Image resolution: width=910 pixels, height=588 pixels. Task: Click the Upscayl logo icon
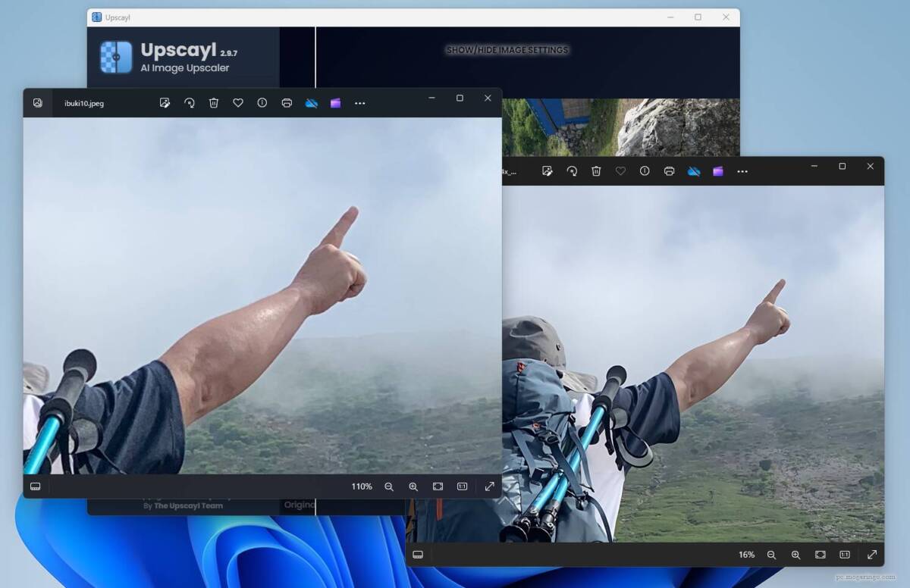click(116, 57)
